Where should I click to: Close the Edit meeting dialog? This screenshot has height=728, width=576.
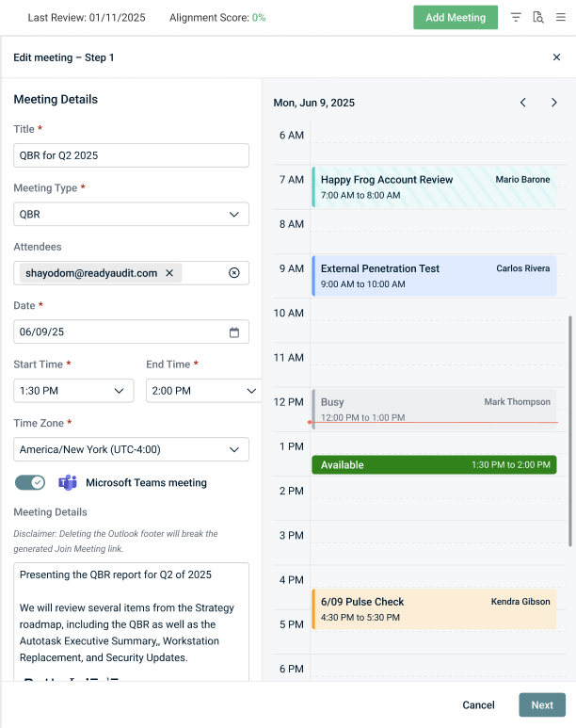point(556,57)
